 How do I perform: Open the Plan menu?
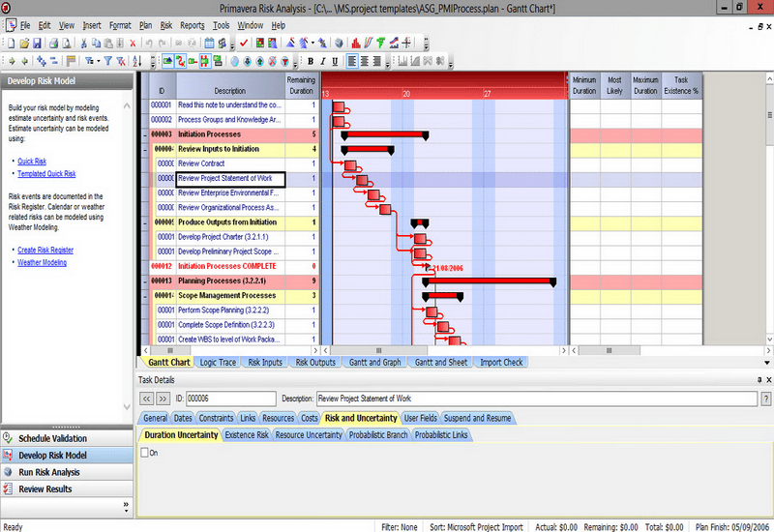click(146, 25)
